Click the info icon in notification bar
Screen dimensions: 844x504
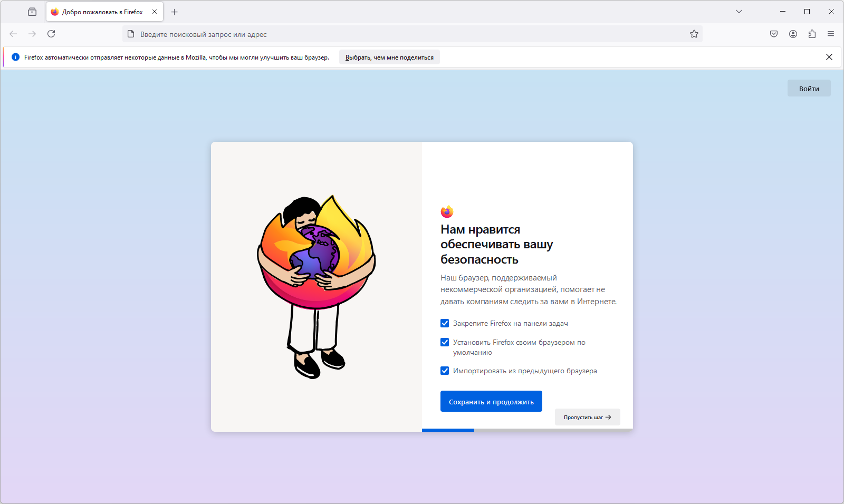[x=16, y=57]
